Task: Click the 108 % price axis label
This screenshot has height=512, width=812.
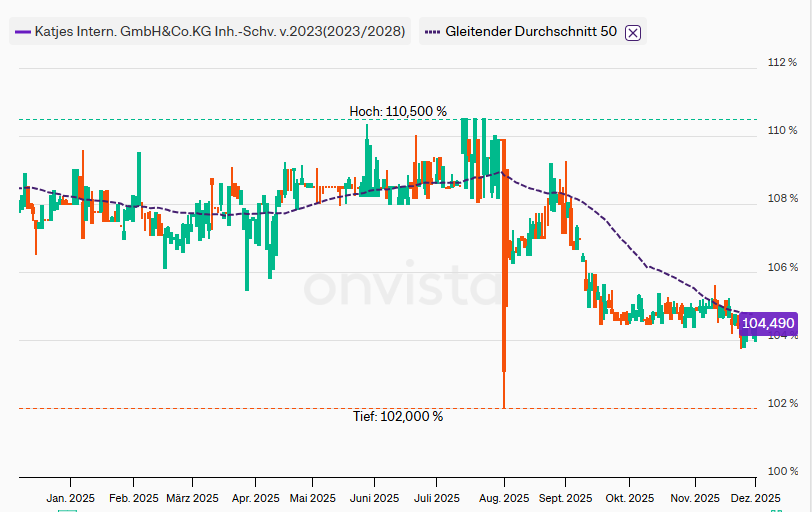Action: click(782, 199)
